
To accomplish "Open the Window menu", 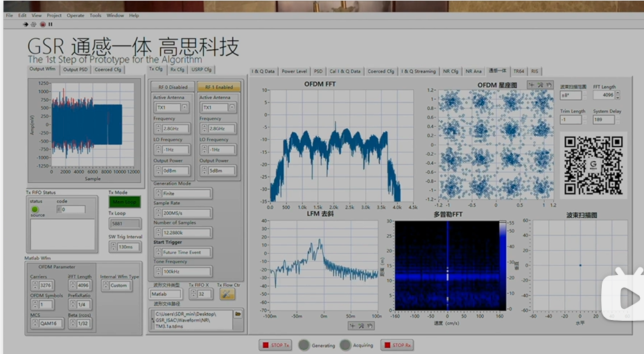I will [115, 15].
